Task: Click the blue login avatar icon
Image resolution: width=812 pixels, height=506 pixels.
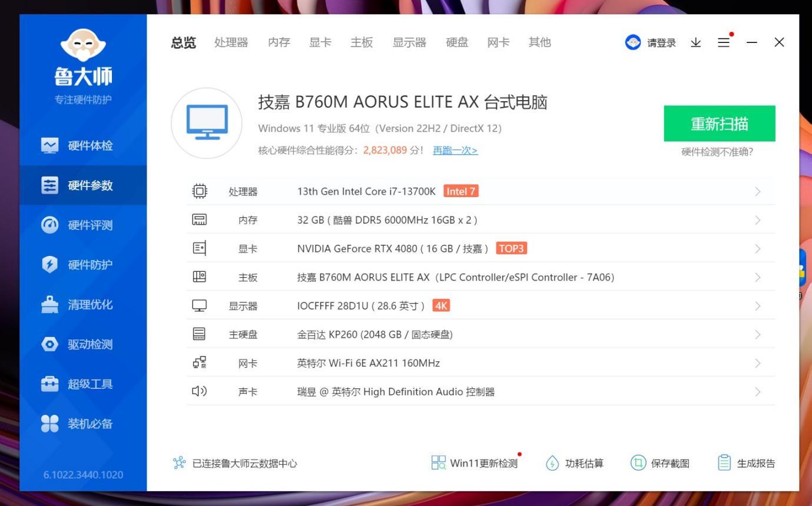Action: tap(633, 42)
